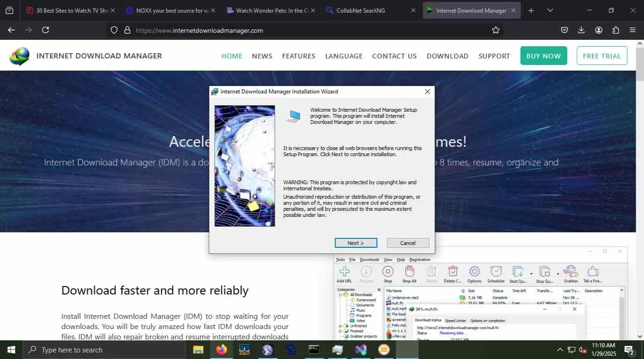The width and height of the screenshot is (644, 359).
Task: Click the muted volume tray icon
Action: coord(583,350)
